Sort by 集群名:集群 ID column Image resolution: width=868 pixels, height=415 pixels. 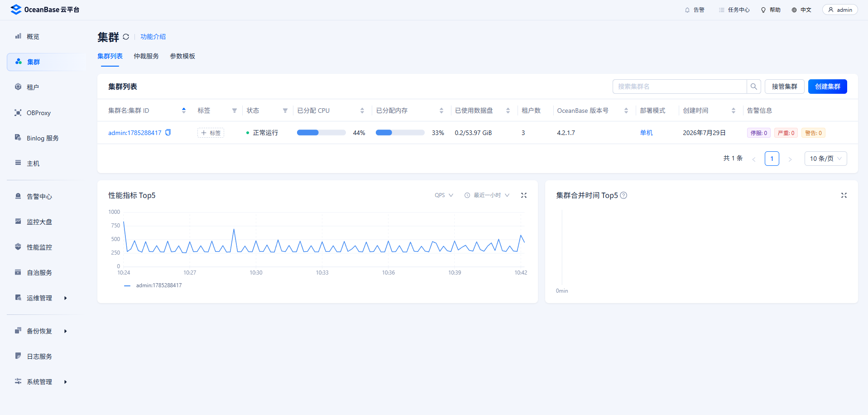(x=184, y=111)
